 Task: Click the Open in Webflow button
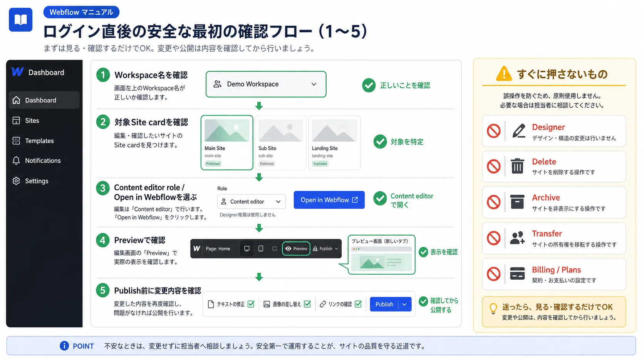pyautogui.click(x=329, y=200)
